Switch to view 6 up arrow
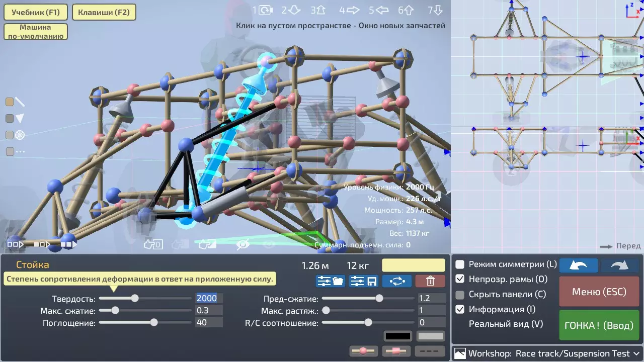 [x=406, y=10]
